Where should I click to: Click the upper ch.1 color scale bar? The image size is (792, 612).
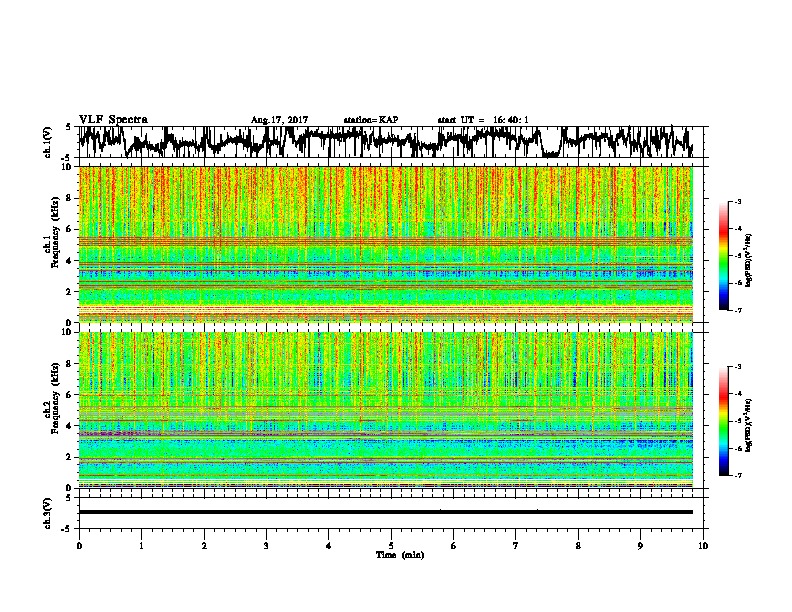point(724,256)
